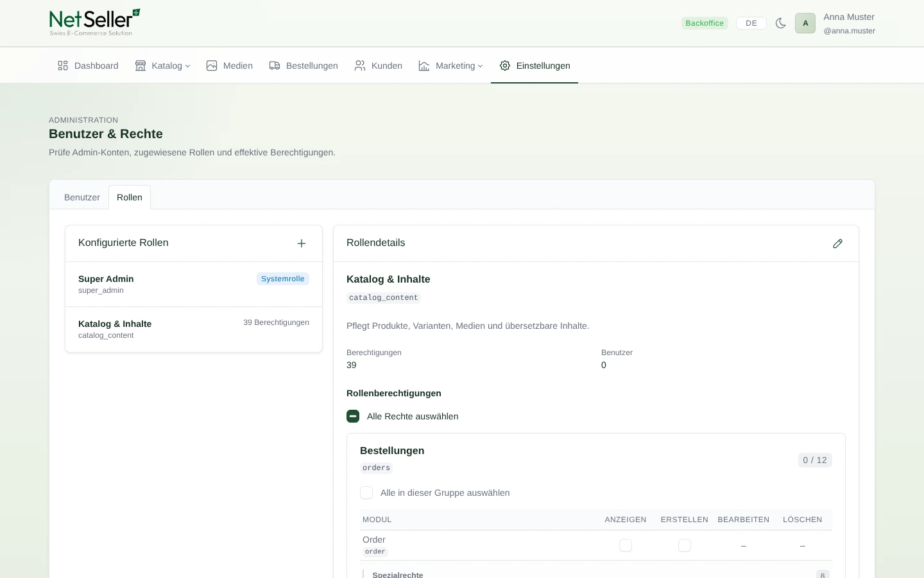
Task: Add a new role with plus icon
Action: point(302,243)
